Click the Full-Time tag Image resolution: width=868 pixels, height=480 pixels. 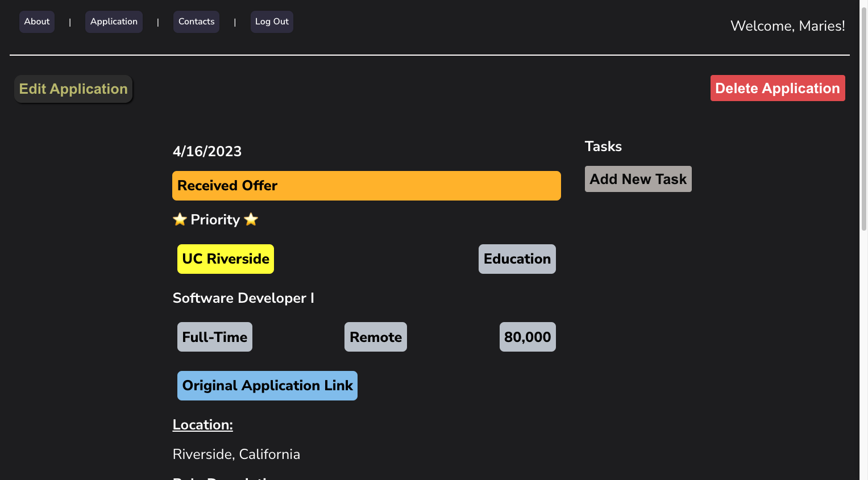pyautogui.click(x=215, y=337)
